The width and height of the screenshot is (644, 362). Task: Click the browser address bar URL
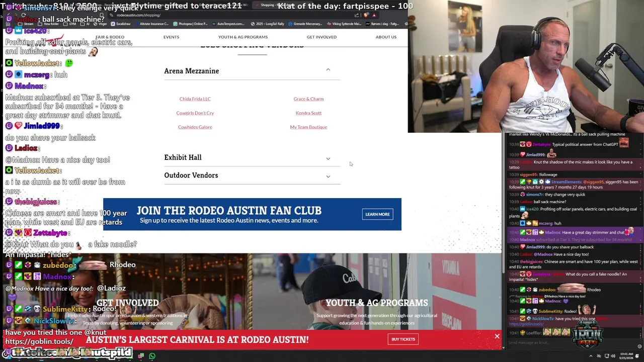coord(138,15)
